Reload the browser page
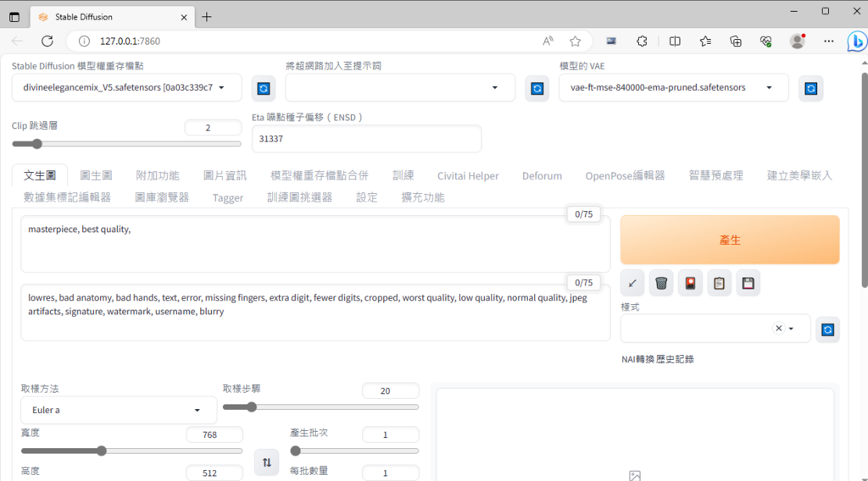Image resolution: width=868 pixels, height=481 pixels. 47,41
